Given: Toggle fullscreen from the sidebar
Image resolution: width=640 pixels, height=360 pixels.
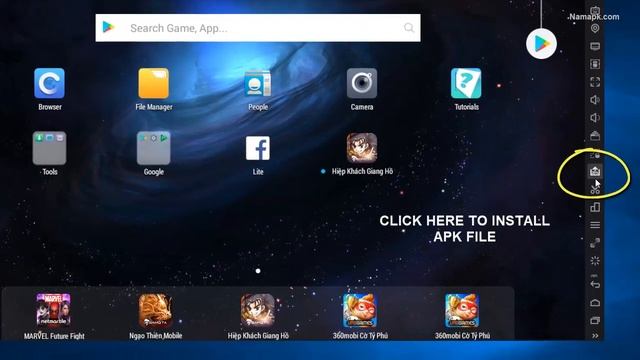Looking at the screenshot, I should (x=595, y=82).
